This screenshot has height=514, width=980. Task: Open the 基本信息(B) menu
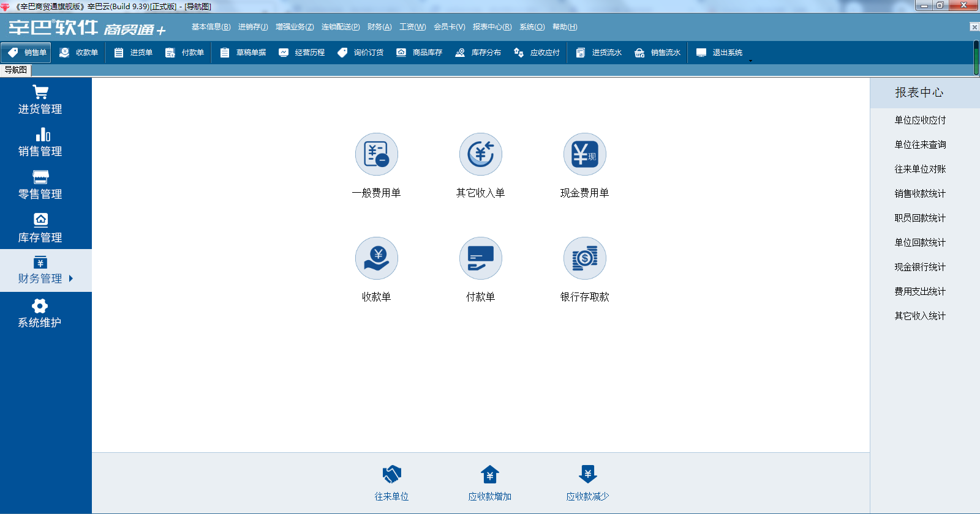[211, 27]
